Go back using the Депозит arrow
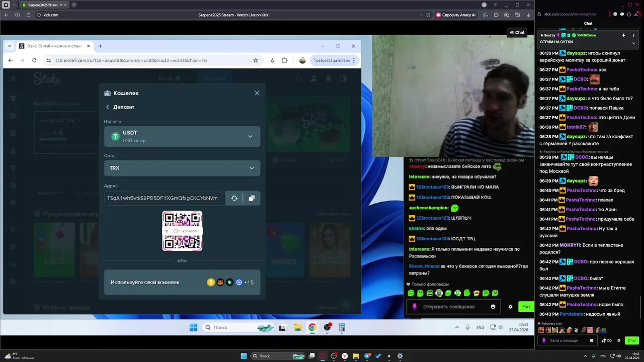 [108, 107]
